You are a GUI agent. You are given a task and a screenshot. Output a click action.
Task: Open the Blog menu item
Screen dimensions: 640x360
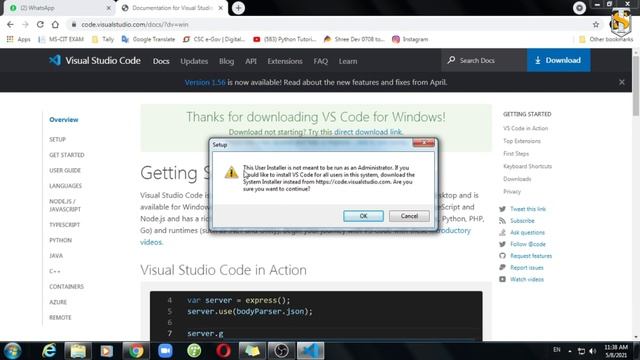pyautogui.click(x=227, y=61)
